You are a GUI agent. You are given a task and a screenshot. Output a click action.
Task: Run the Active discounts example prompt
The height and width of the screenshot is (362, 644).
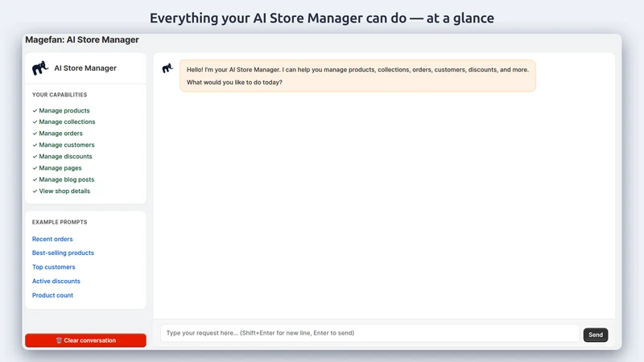click(56, 281)
